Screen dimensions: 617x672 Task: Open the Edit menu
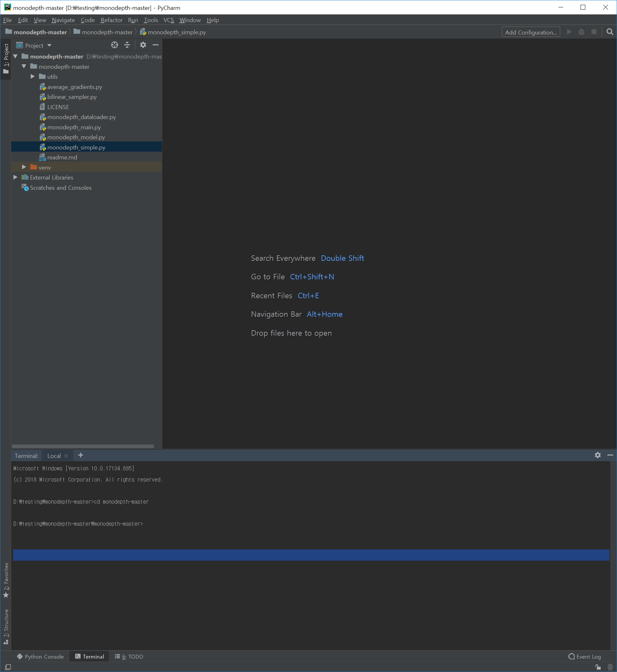23,20
